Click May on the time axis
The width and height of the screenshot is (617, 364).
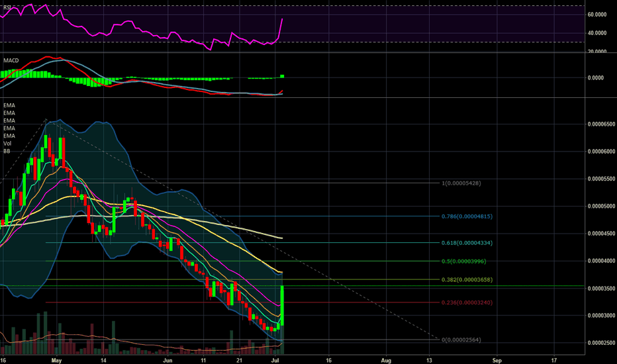(x=57, y=360)
